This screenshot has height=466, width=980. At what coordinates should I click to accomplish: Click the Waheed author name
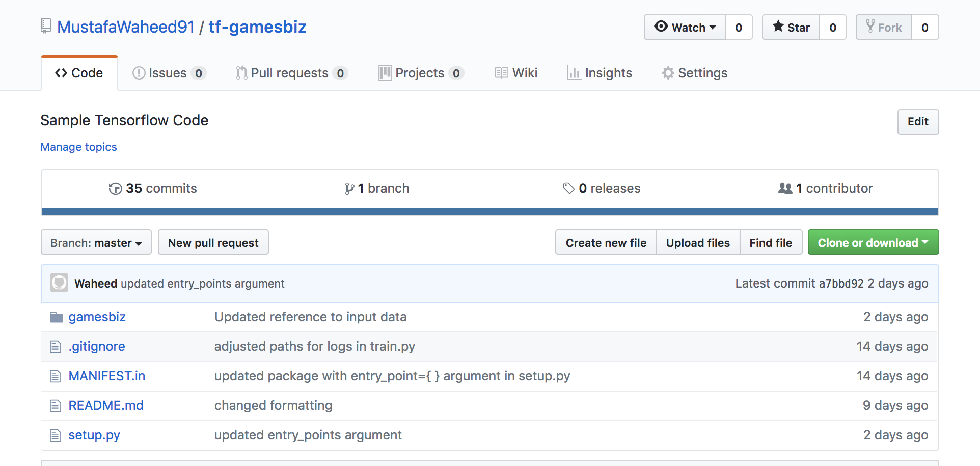(96, 283)
